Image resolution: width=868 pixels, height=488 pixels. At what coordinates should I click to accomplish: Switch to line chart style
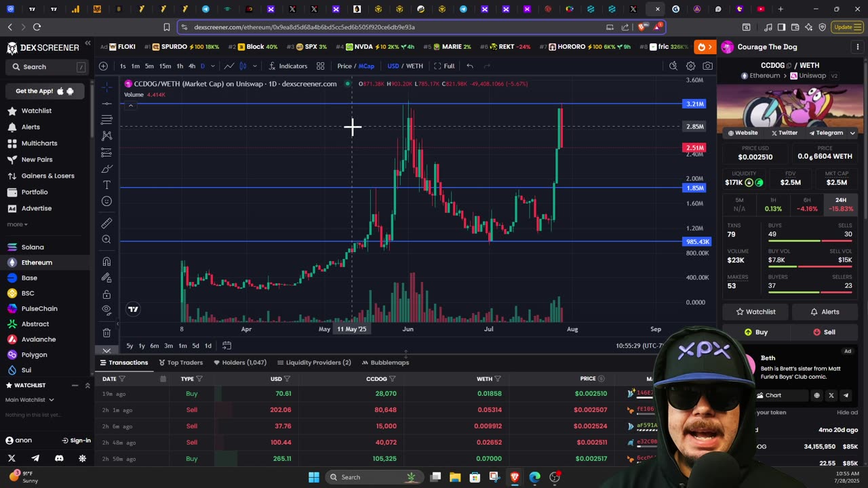click(x=229, y=66)
